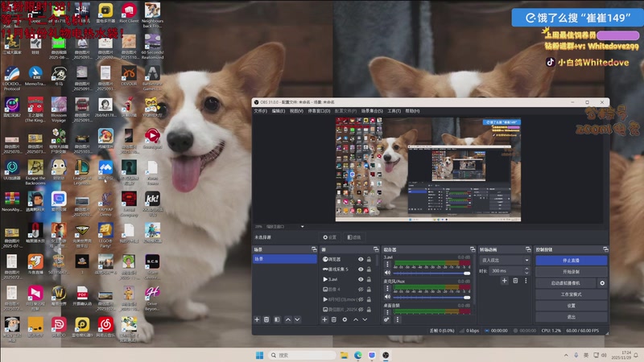Image resolution: width=644 pixels, height=362 pixels.
Task: Add a new scene with the plus icon
Action: [x=257, y=319]
